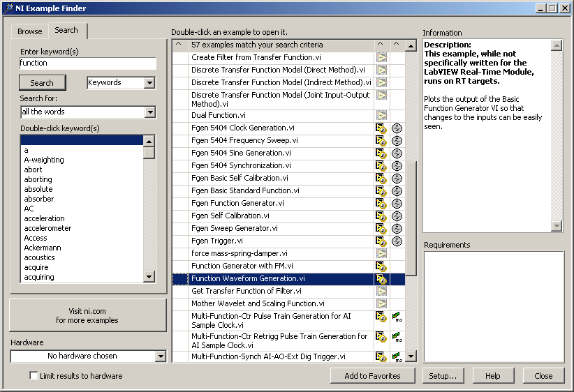This screenshot has height=392, width=574.
Task: Open the No hardware chosen dropdown
Action: tap(161, 356)
